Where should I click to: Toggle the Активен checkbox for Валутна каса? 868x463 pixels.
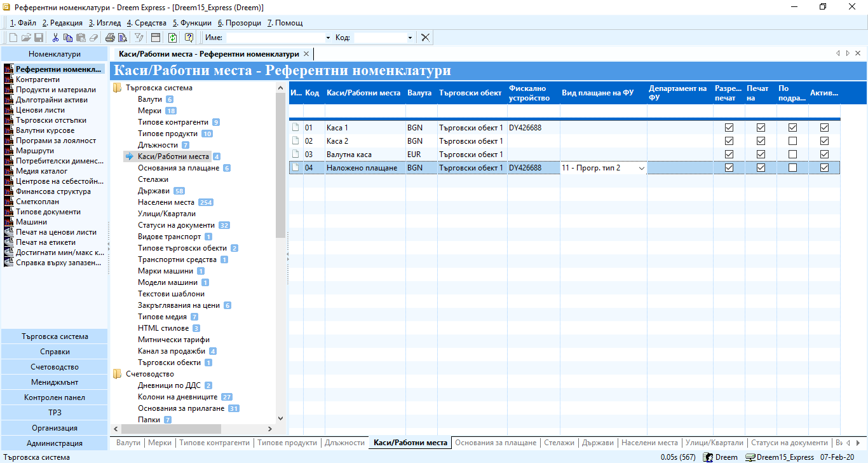pyautogui.click(x=824, y=155)
